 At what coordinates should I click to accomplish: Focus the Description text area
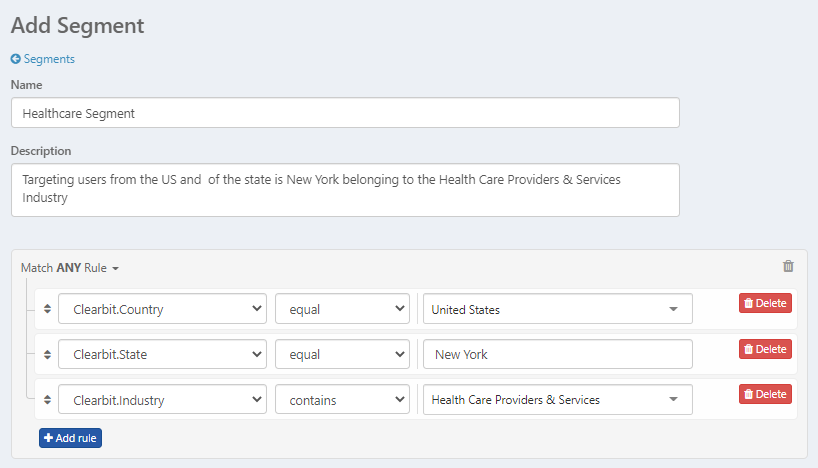(345, 189)
